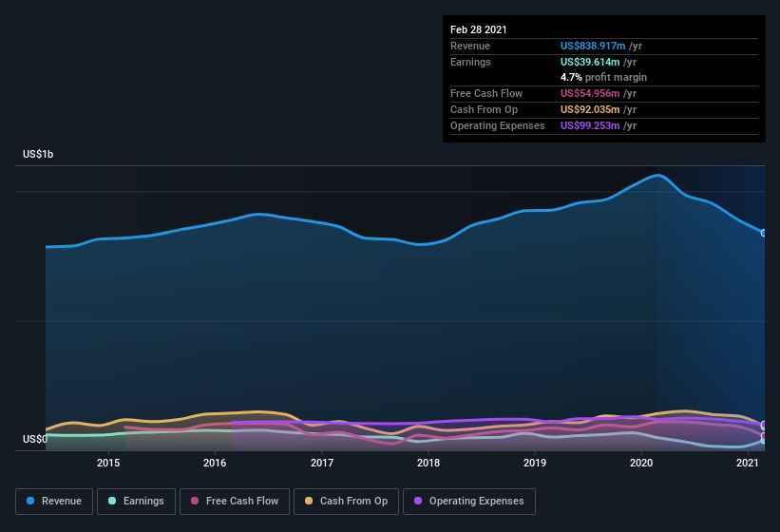
Task: Click the orange Cash From Op legend dot
Action: [x=309, y=502]
